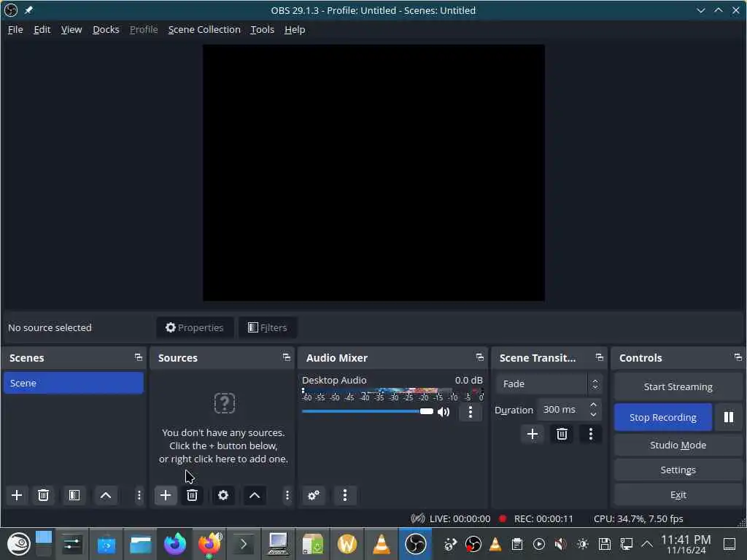Viewport: 747px width, 560px height.
Task: Click Start Streaming
Action: coord(678,386)
